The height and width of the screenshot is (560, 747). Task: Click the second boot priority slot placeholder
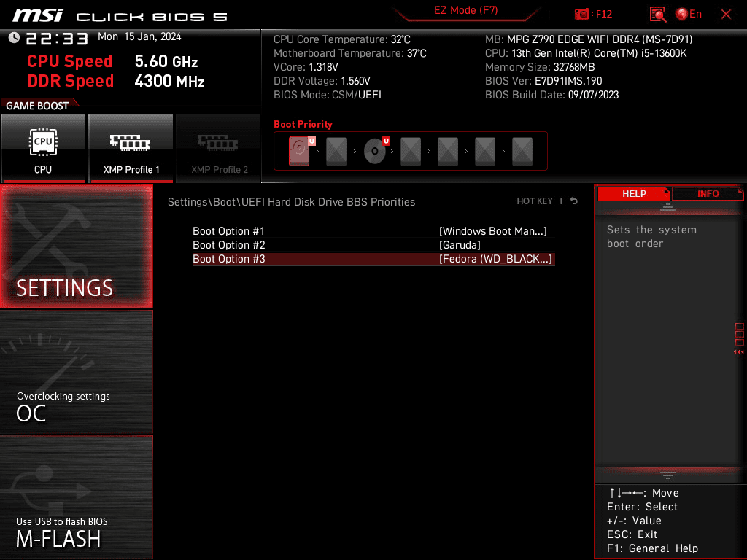click(336, 152)
